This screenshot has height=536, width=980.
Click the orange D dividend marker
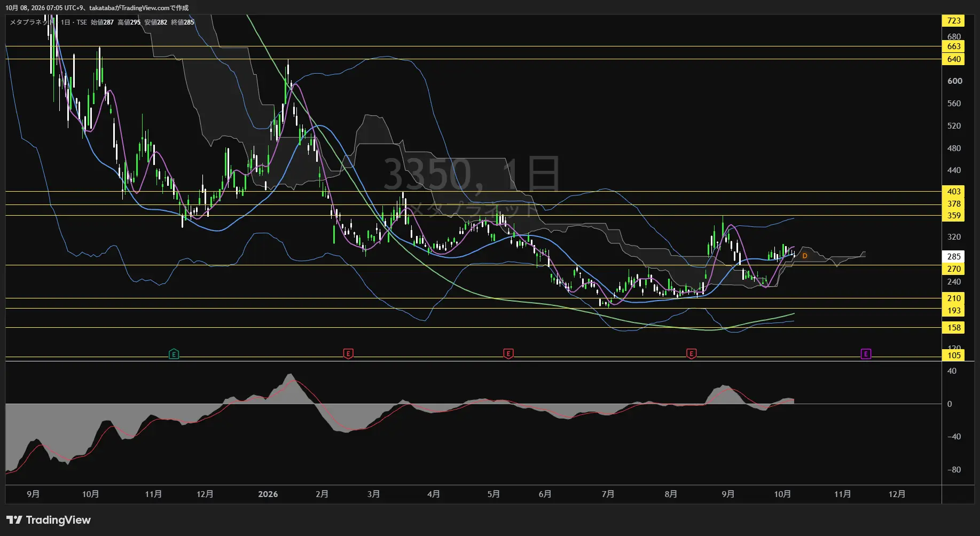805,256
